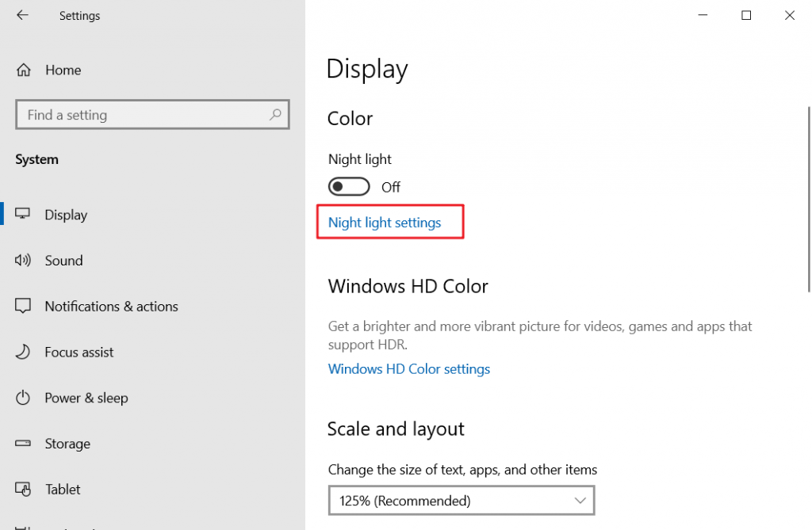Open the 125% Recommended scaling dropdown

pyautogui.click(x=462, y=500)
